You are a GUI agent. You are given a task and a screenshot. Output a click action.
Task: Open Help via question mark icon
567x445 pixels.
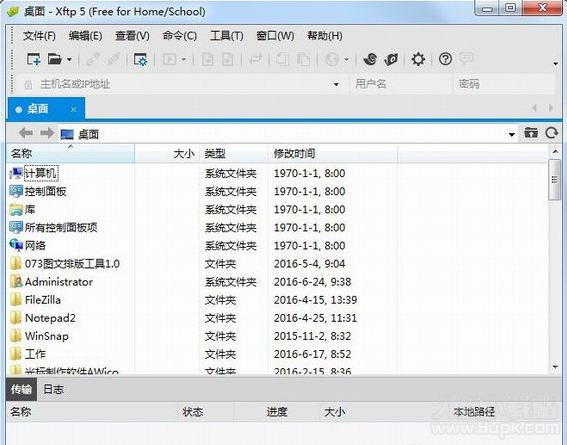pos(445,59)
